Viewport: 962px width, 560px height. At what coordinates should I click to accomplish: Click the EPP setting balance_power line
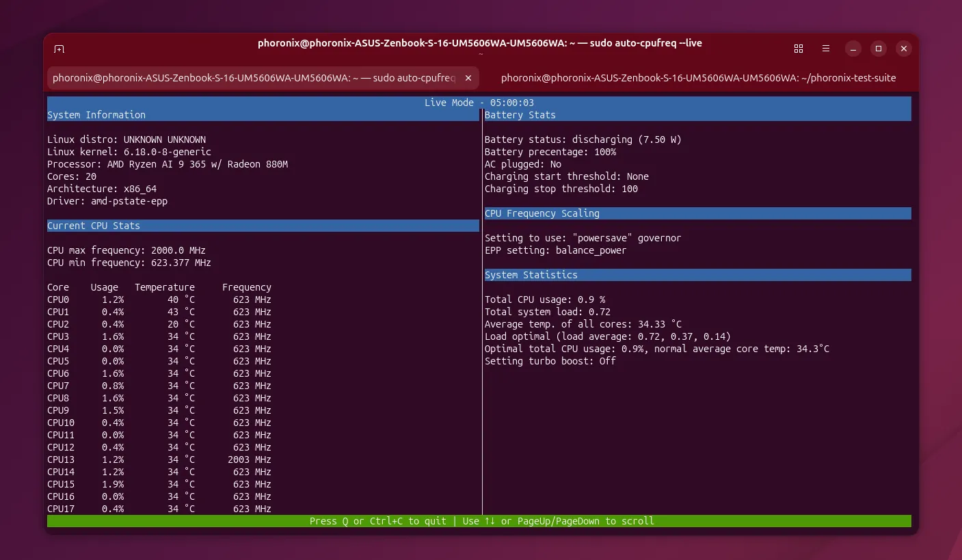point(555,250)
